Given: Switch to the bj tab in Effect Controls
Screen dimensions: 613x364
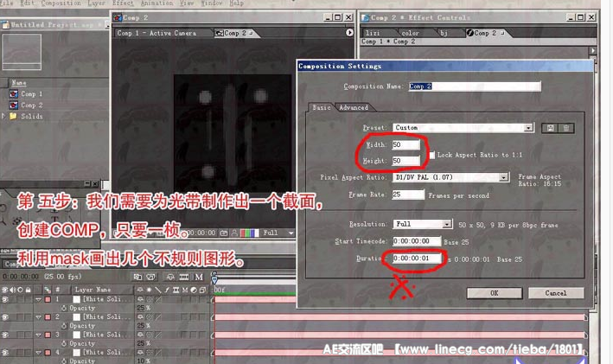Looking at the screenshot, I should (x=444, y=33).
